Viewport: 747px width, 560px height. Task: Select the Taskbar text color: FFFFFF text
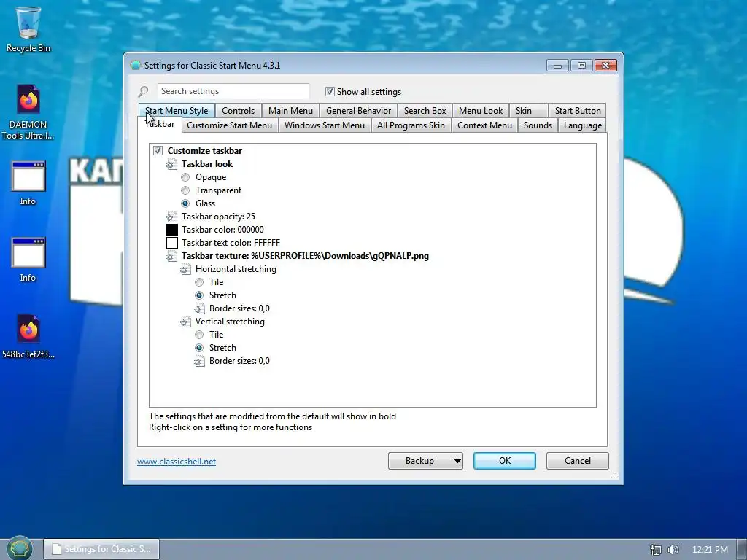pyautogui.click(x=231, y=243)
